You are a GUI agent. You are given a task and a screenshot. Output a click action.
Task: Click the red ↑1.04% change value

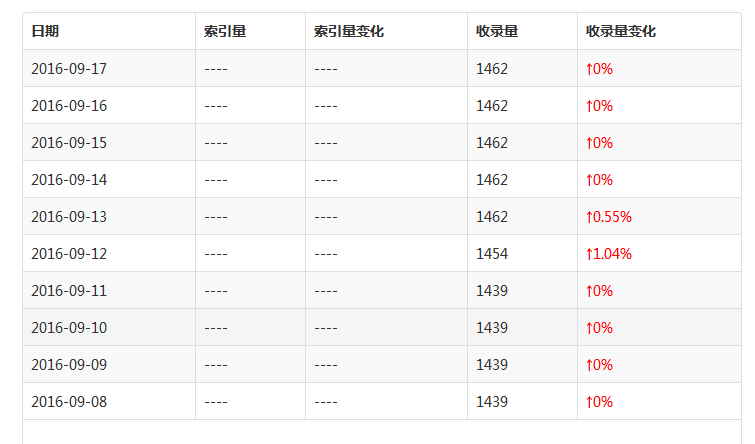pos(609,254)
